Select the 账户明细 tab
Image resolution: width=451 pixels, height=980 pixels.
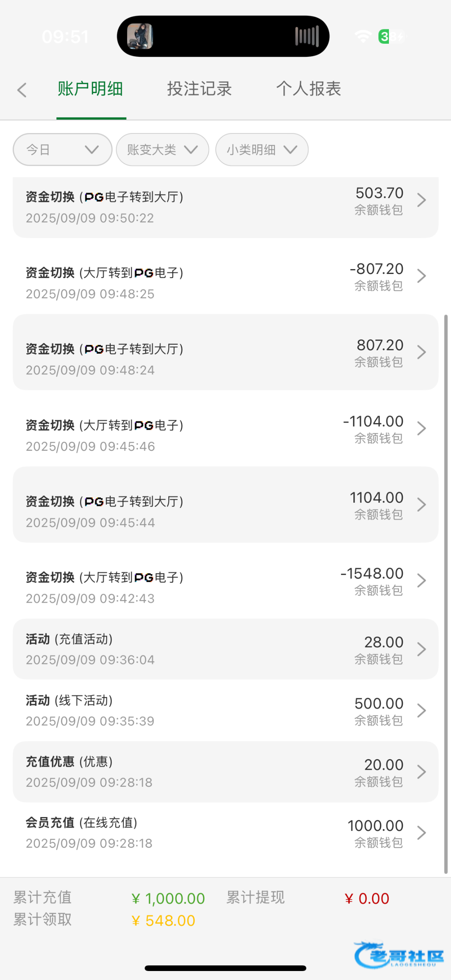pyautogui.click(x=90, y=89)
